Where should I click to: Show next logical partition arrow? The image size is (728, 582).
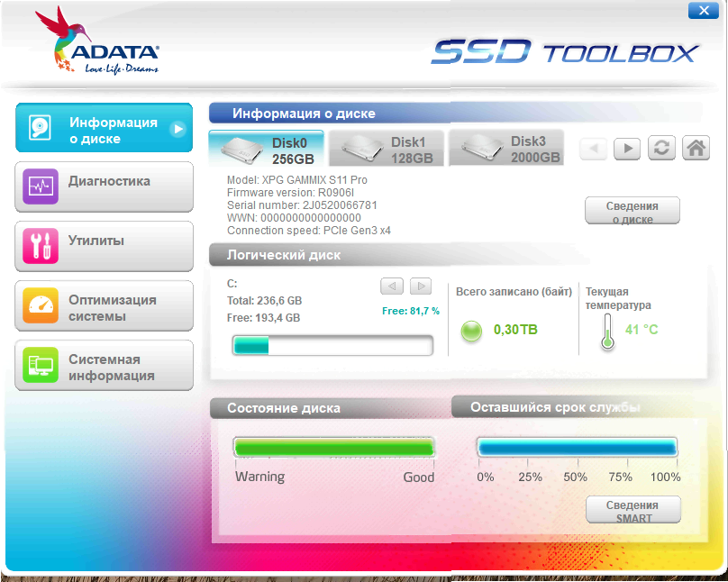[420, 286]
